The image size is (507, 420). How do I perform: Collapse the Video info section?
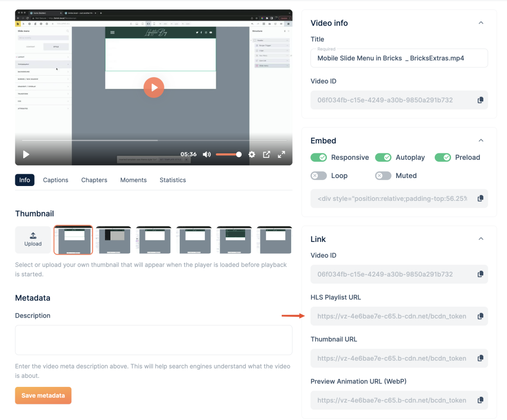click(480, 23)
